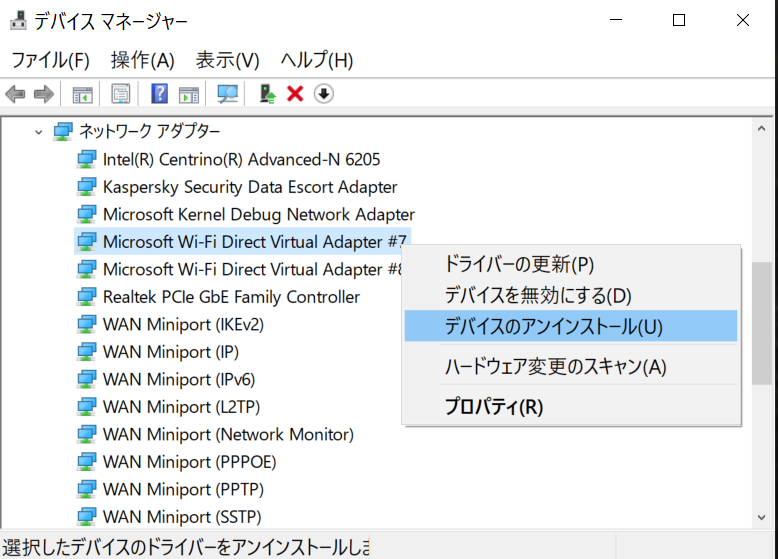778x559 pixels.
Task: Click the Forward arrow toolbar icon
Action: click(44, 94)
